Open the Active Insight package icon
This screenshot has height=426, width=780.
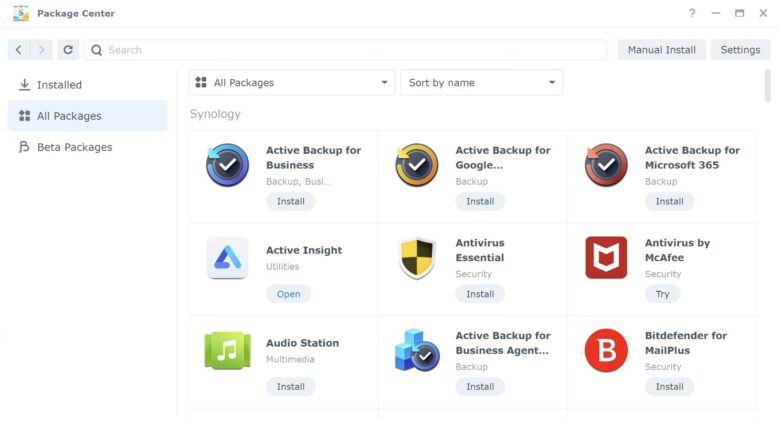click(227, 258)
